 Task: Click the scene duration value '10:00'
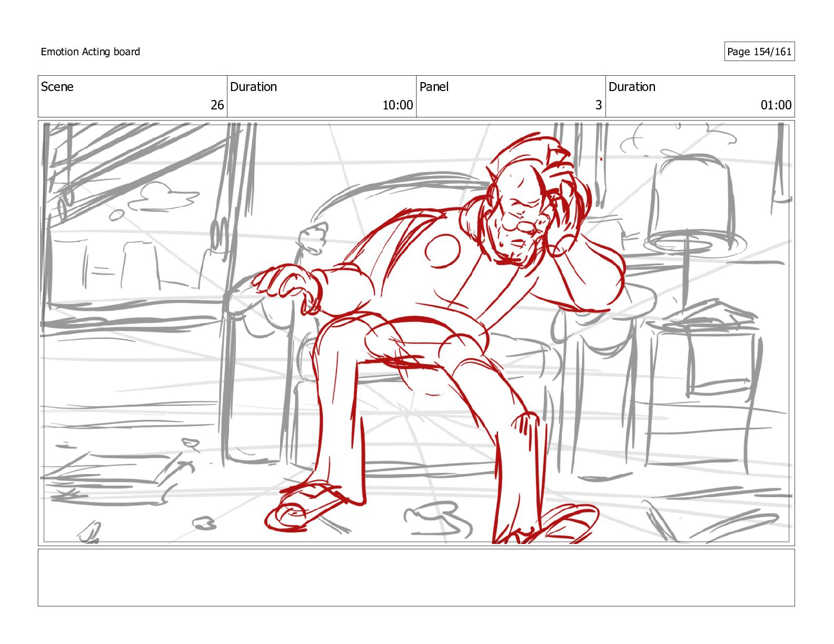point(398,105)
